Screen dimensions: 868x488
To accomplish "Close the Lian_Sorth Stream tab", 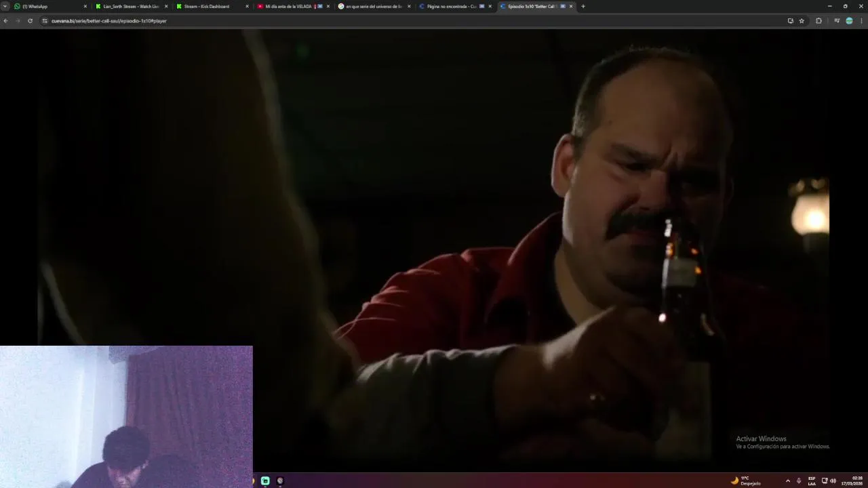I will (166, 6).
